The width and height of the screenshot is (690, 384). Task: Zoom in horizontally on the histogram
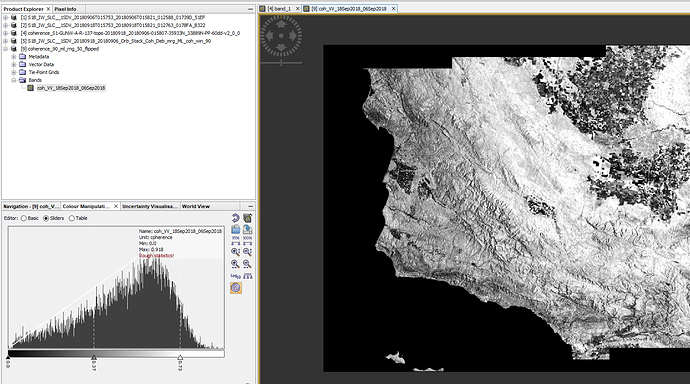pyautogui.click(x=235, y=264)
